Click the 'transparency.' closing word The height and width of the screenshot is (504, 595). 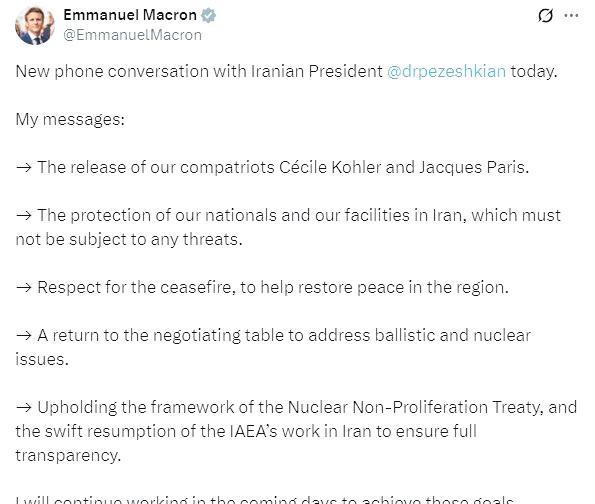(x=68, y=455)
